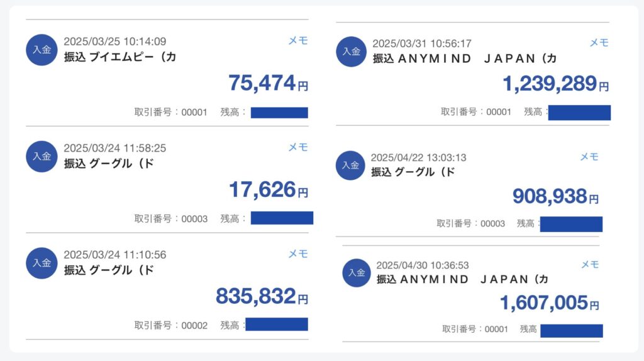644x361 pixels.
Task: Click the 2025/03/31 10:56:17 timestamp
Action: tap(422, 43)
